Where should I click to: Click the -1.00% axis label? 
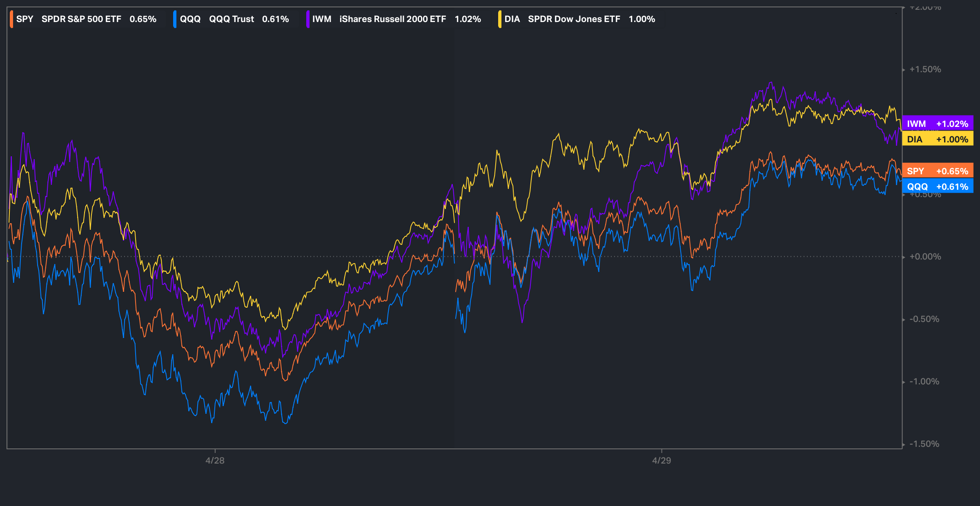point(924,382)
